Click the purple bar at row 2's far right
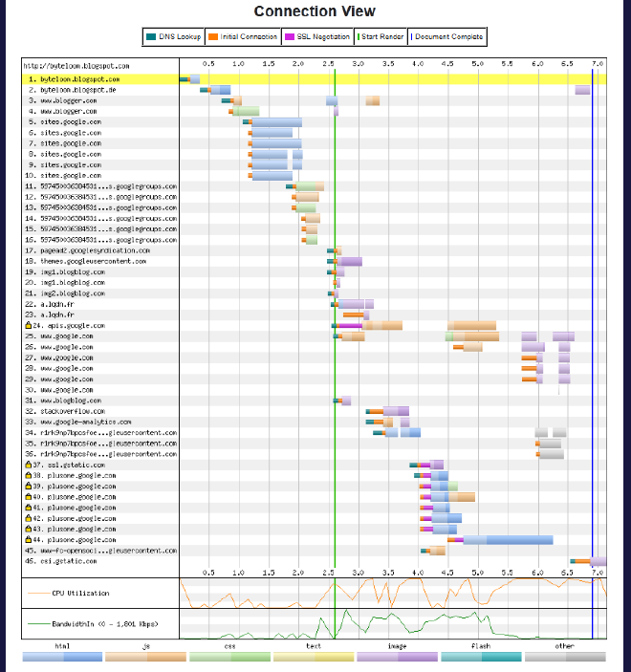This screenshot has width=631, height=672. click(x=582, y=90)
